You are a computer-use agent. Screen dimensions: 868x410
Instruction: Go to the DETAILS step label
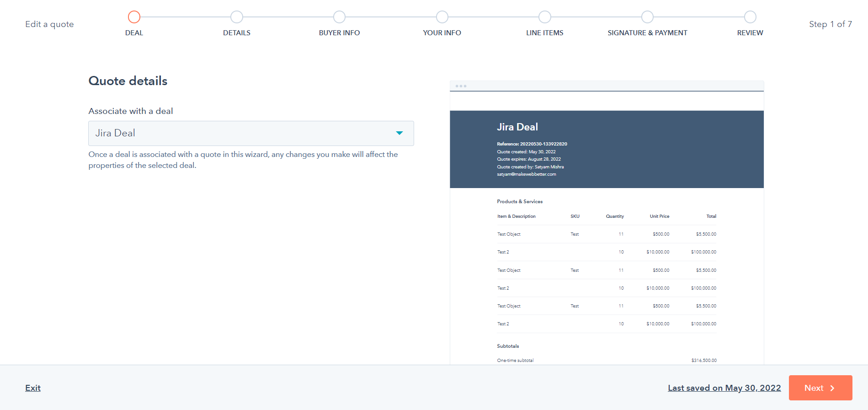(237, 33)
